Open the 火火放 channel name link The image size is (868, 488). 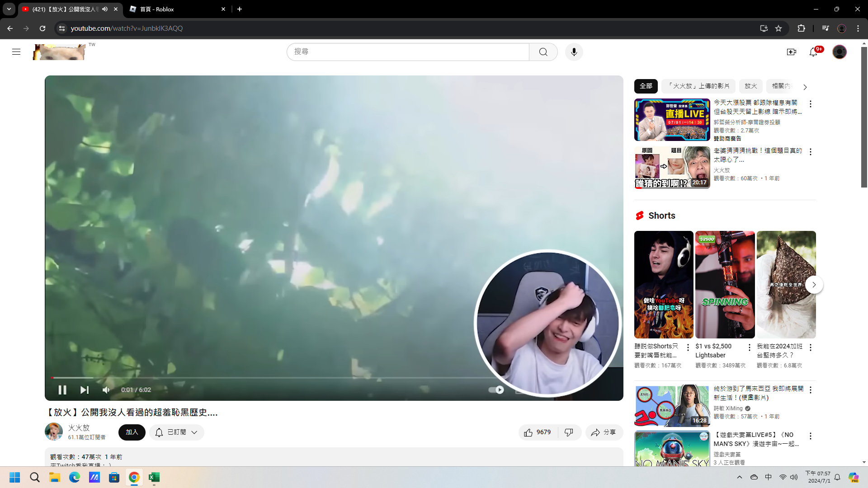pos(79,427)
